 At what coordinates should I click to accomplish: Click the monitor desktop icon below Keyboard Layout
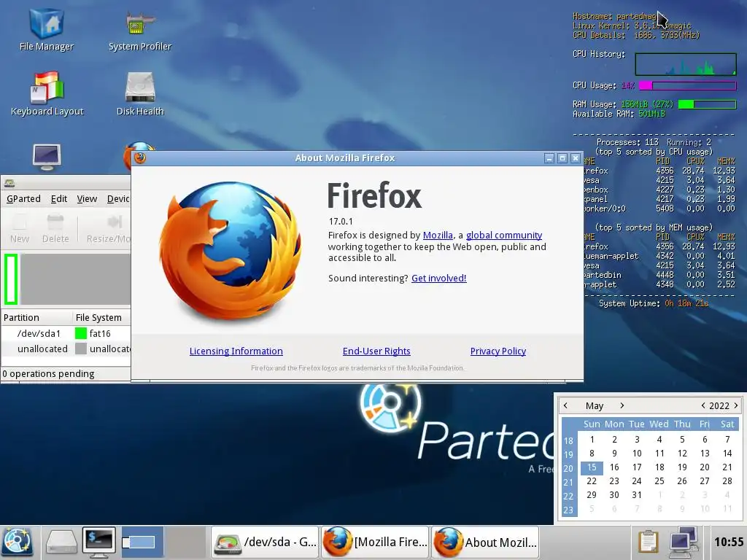(x=47, y=157)
